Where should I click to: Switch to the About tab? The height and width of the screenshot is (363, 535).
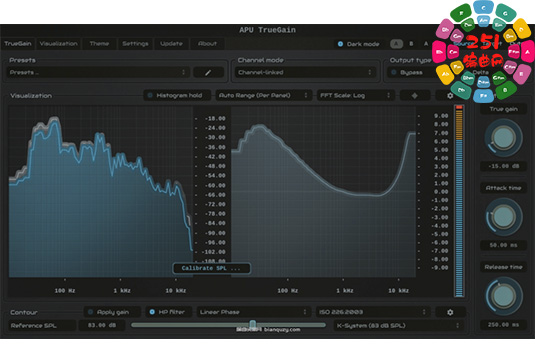[207, 44]
